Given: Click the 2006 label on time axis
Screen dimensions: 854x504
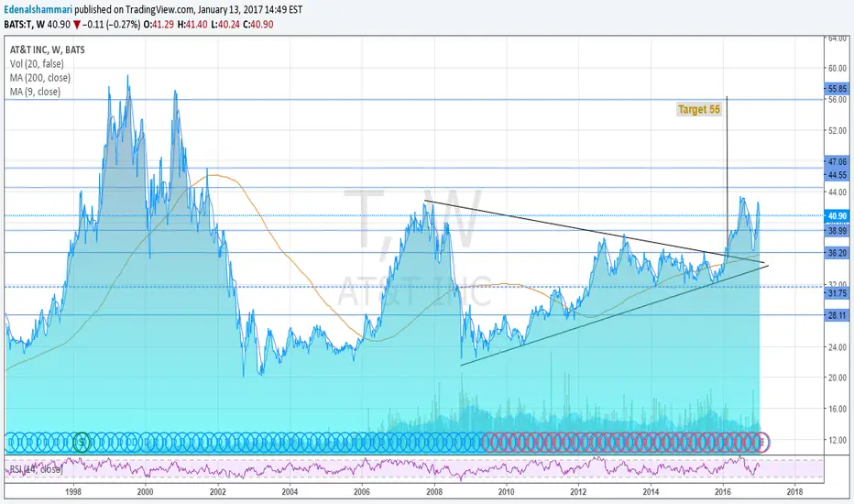Looking at the screenshot, I should (362, 491).
